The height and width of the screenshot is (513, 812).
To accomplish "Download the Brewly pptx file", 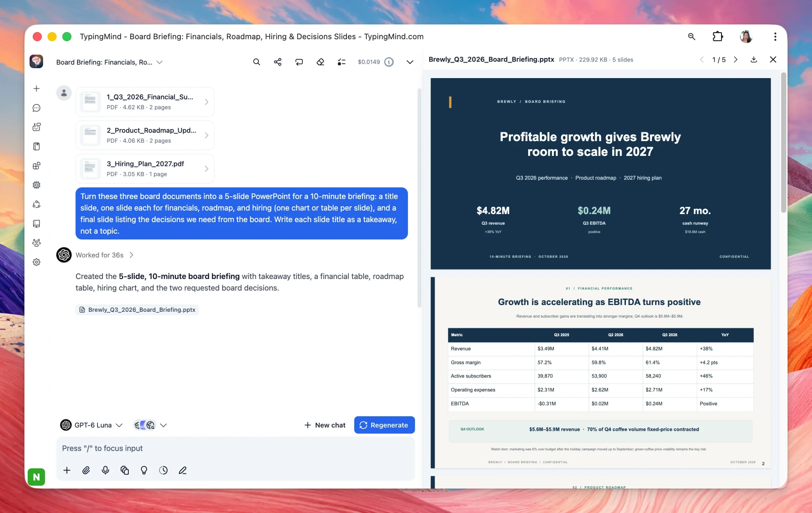I will (754, 60).
